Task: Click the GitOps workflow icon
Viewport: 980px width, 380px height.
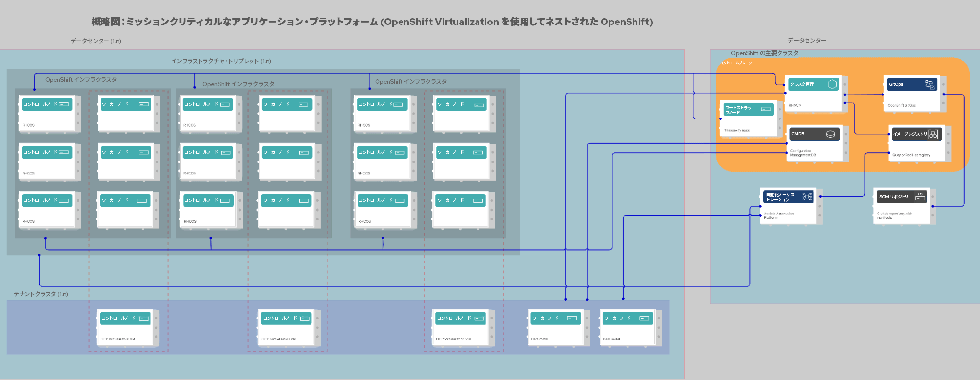Action: 930,84
